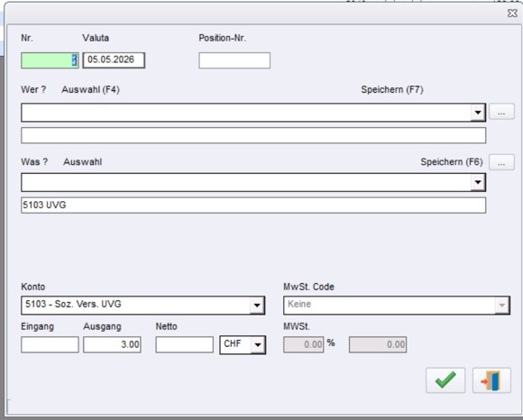
Task: Focus the Eingang amount field
Action: 50,344
